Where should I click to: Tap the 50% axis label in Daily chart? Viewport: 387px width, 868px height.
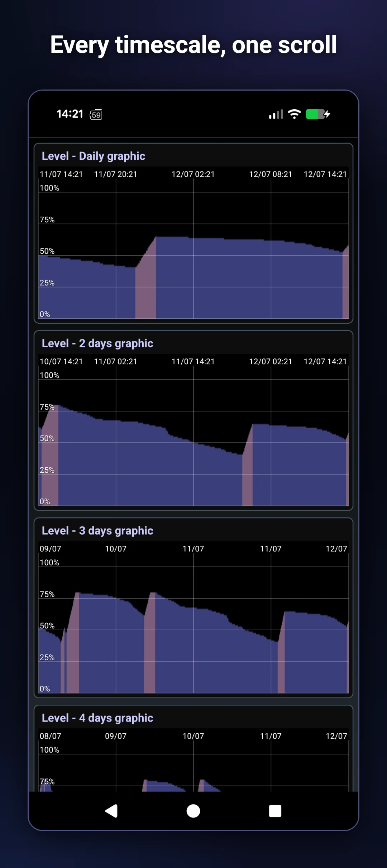47,251
